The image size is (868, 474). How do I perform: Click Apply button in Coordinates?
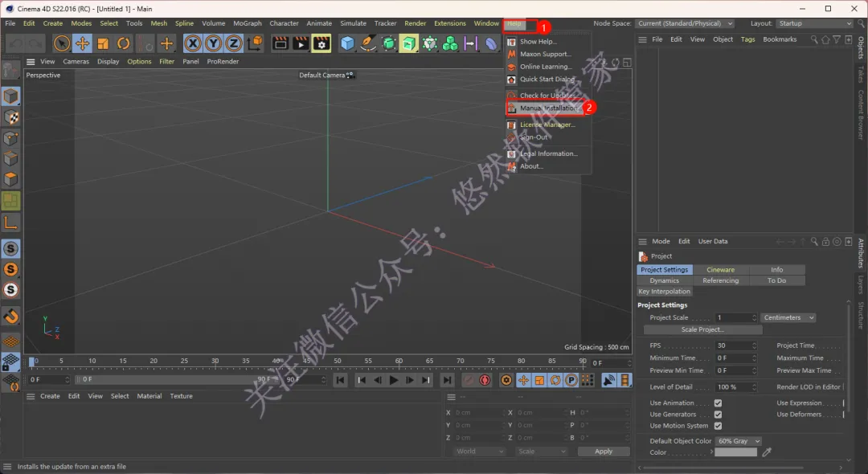pyautogui.click(x=604, y=452)
